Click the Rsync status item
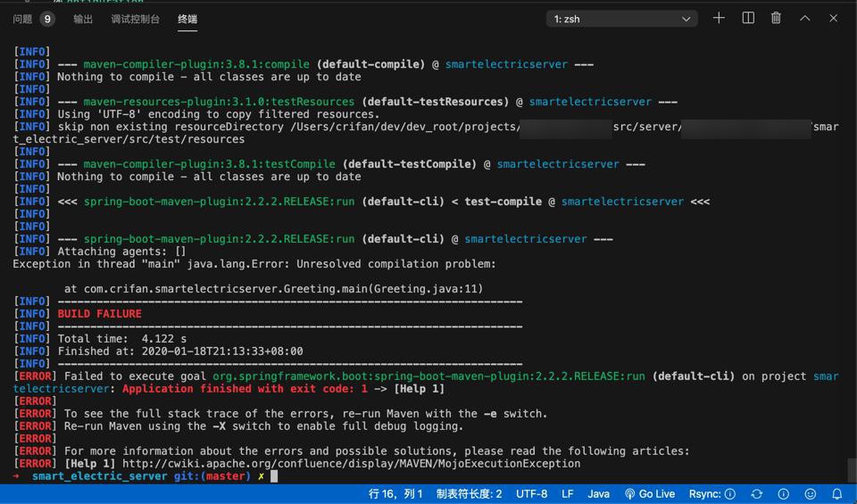Viewport: 857px width, 504px height. [x=711, y=494]
